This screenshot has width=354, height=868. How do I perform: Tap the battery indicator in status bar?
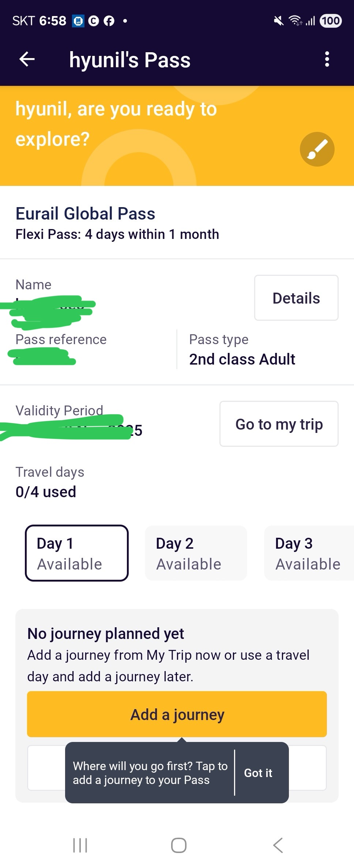pyautogui.click(x=331, y=21)
